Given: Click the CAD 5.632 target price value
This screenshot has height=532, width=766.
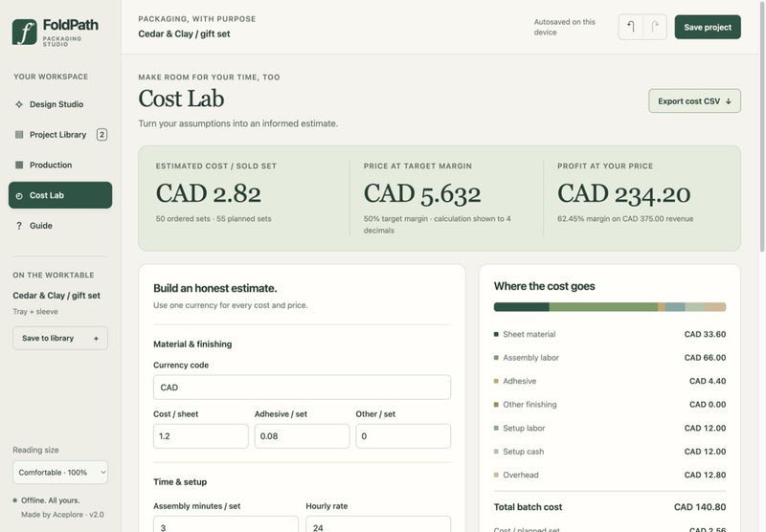Looking at the screenshot, I should coord(422,194).
